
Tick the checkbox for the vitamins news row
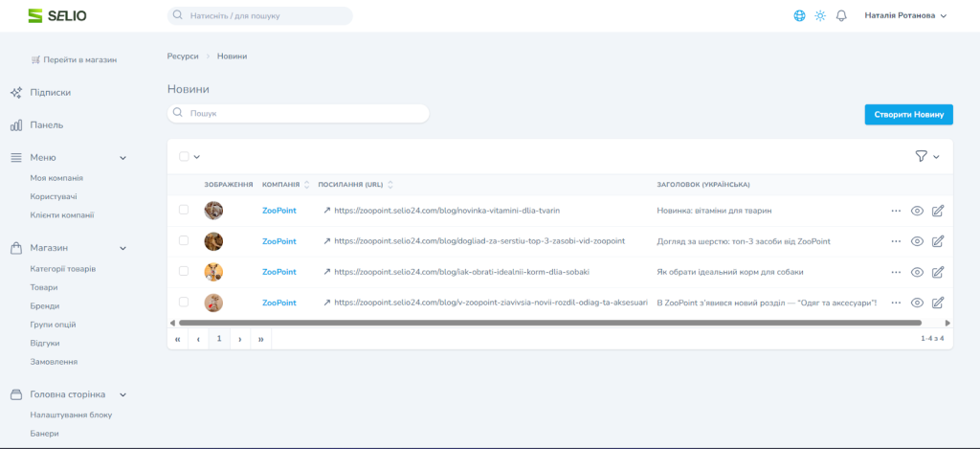tap(184, 211)
